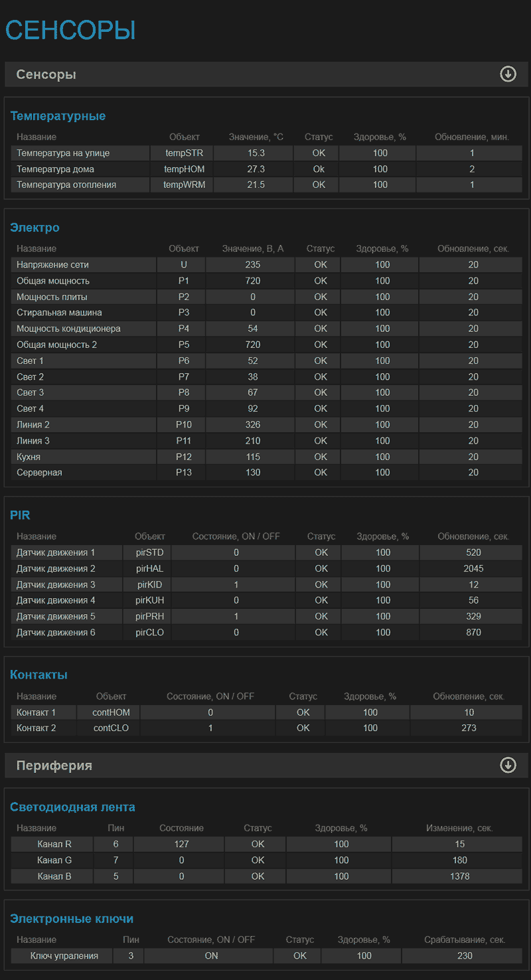
Task: Select the Свет 2 value 38
Action: pyautogui.click(x=252, y=376)
